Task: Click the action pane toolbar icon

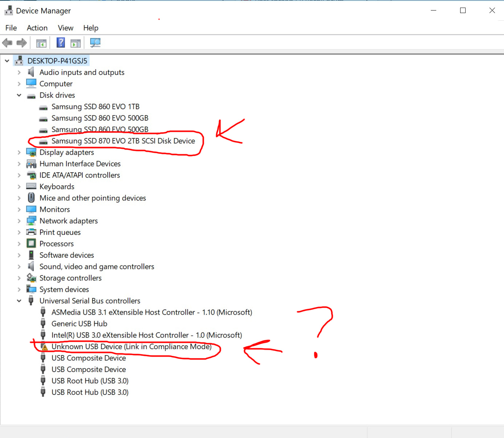Action: pyautogui.click(x=76, y=43)
